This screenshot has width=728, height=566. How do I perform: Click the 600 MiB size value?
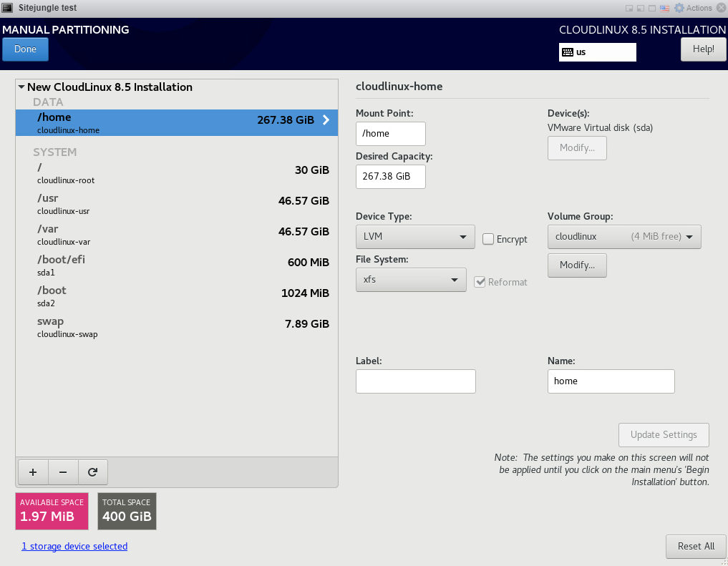309,263
